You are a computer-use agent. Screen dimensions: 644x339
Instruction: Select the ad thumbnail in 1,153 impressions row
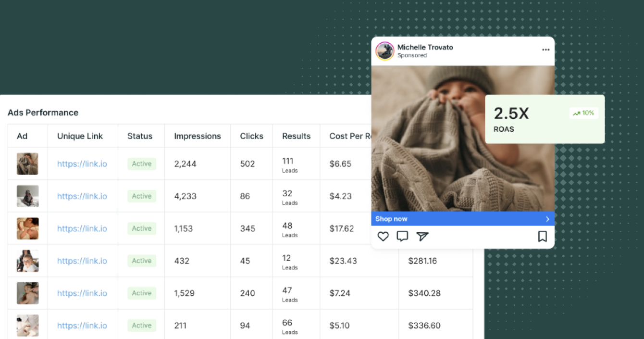click(27, 228)
